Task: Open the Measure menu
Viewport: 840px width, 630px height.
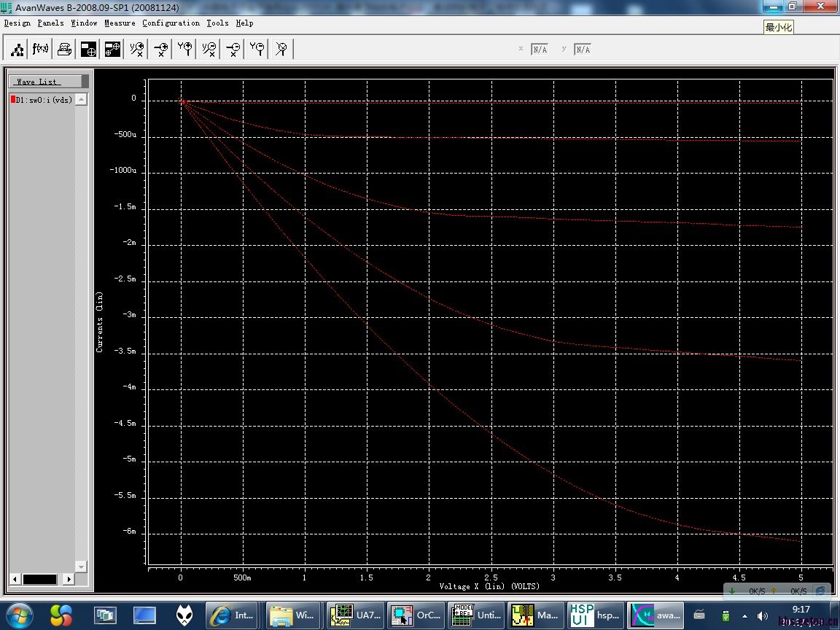Action: click(120, 23)
